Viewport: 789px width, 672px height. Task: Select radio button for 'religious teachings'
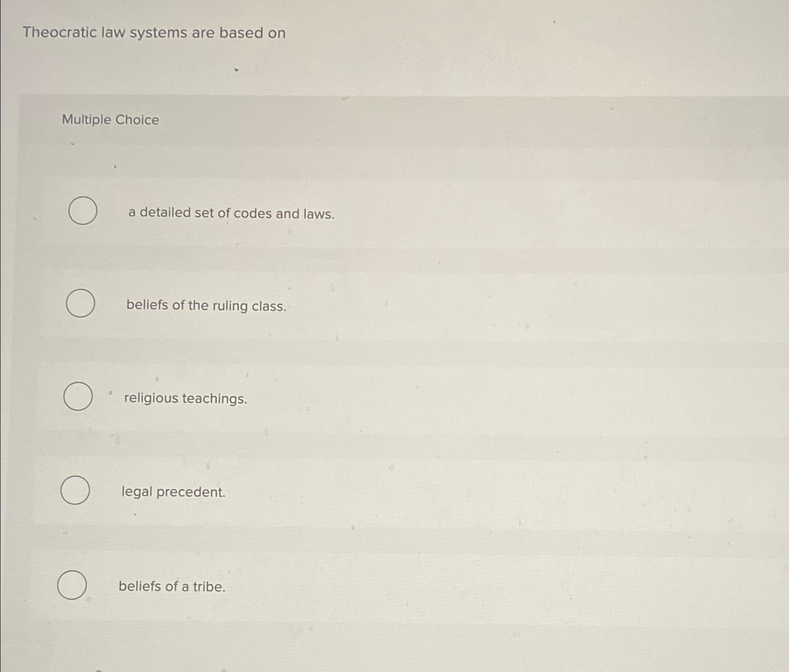tap(78, 397)
